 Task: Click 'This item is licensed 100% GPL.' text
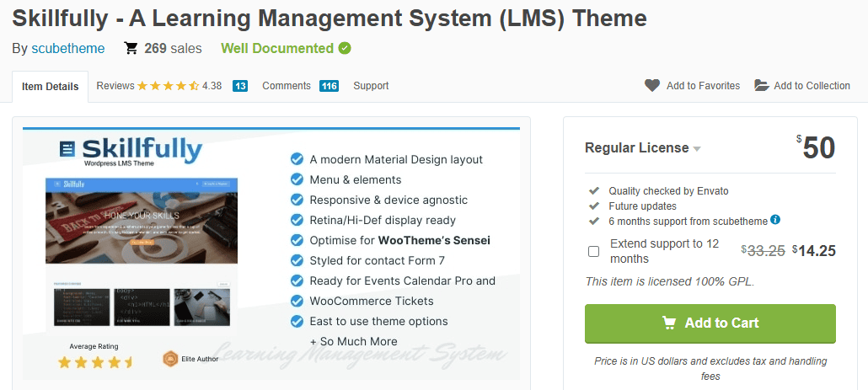pos(670,281)
